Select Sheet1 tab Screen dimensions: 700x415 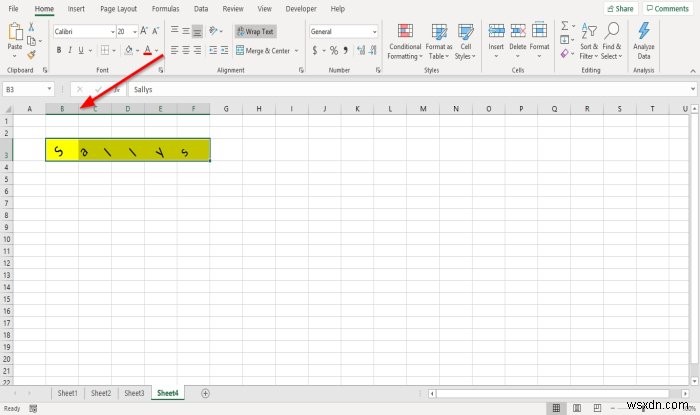[67, 393]
